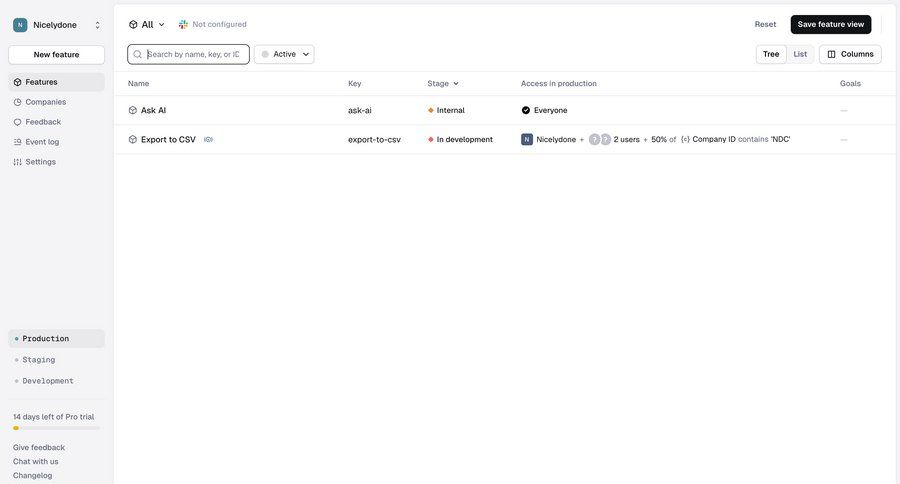Click the Nicelydone company badge icon in access
900x484 pixels.
tap(527, 140)
